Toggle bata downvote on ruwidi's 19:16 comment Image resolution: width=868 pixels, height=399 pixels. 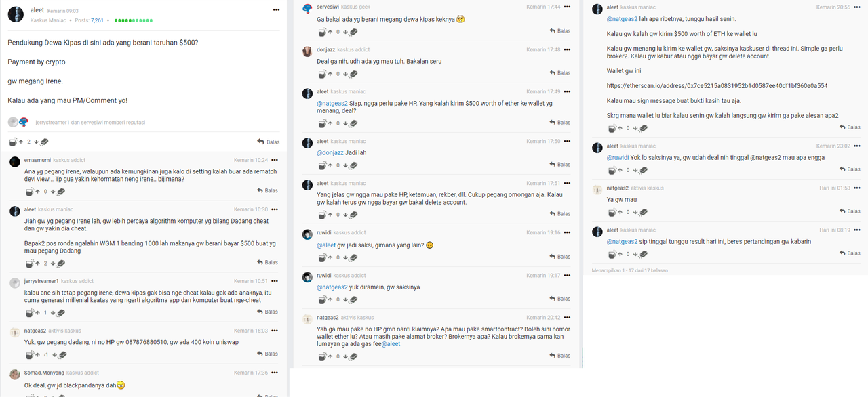[x=352, y=257]
